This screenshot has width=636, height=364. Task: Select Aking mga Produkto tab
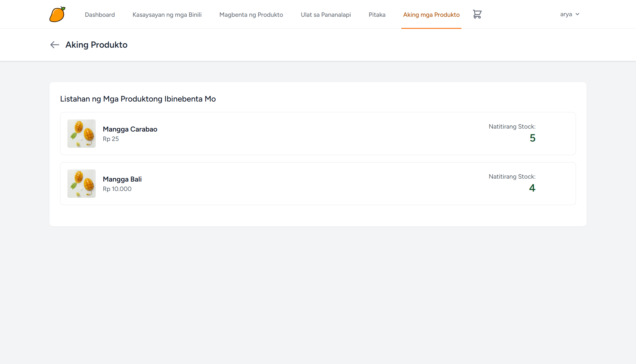point(431,15)
